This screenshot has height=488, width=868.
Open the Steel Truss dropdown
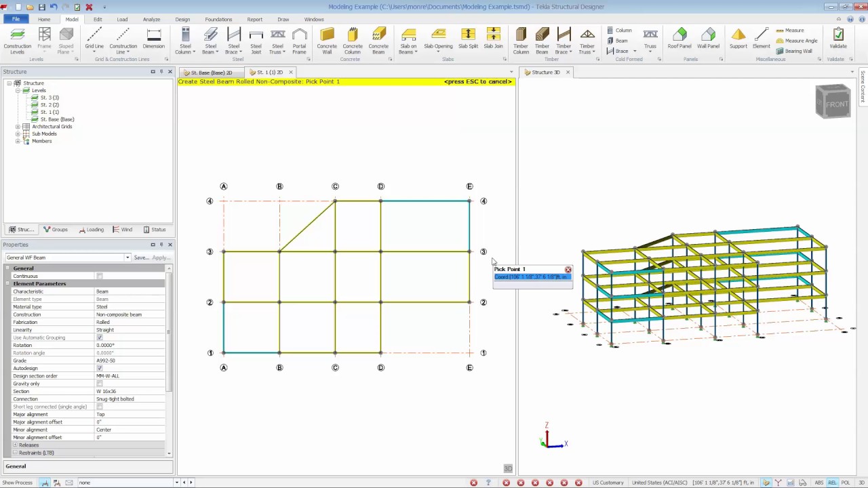click(x=285, y=52)
